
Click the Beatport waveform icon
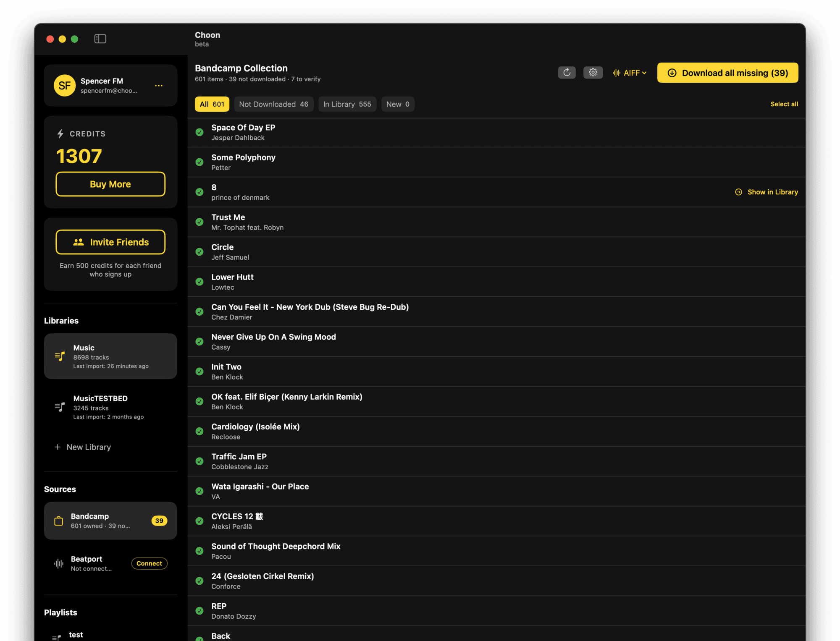(59, 563)
